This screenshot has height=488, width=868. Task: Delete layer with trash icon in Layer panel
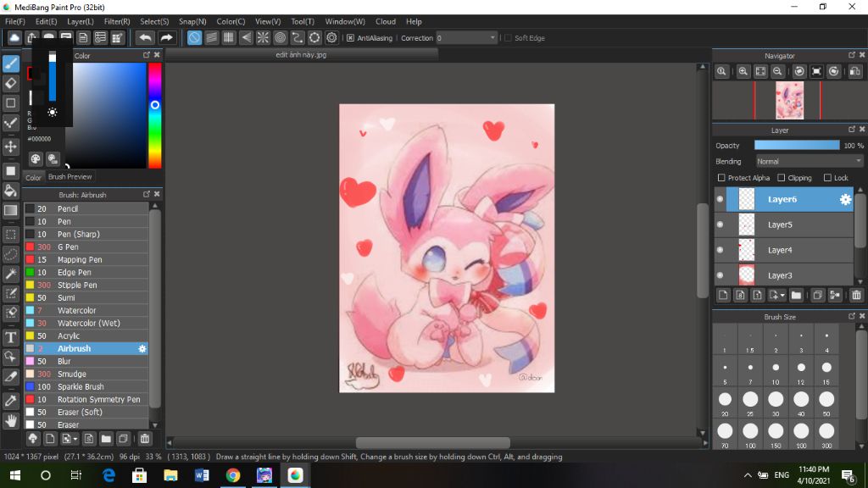[x=856, y=295]
